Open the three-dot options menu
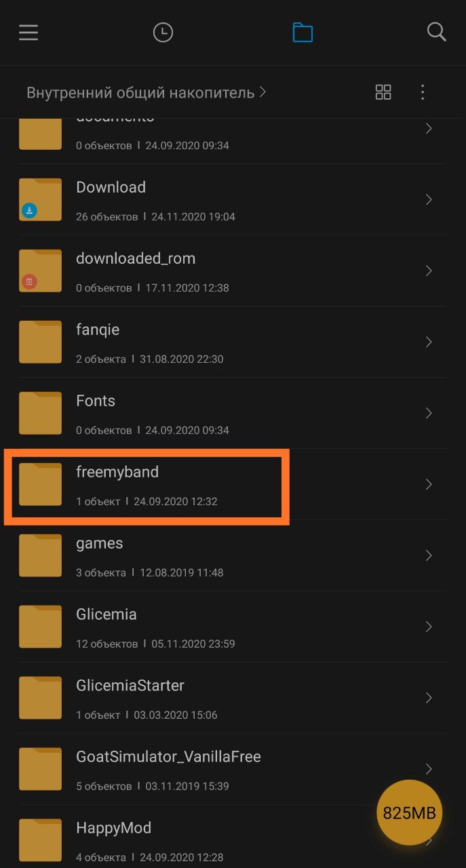Viewport: 466px width, 868px height. (x=423, y=92)
